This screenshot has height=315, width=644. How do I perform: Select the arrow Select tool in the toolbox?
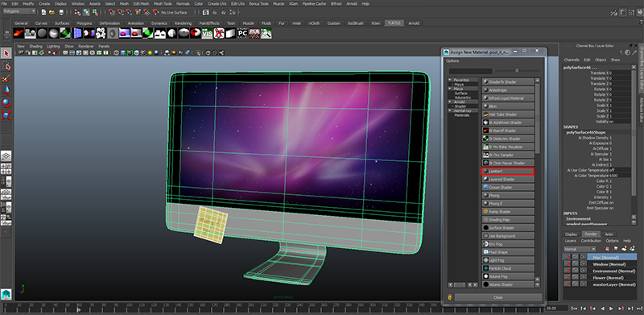(x=6, y=53)
